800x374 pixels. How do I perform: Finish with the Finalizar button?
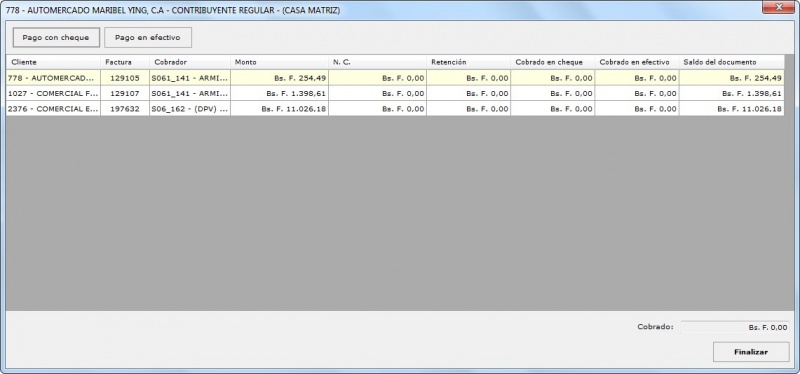(751, 352)
